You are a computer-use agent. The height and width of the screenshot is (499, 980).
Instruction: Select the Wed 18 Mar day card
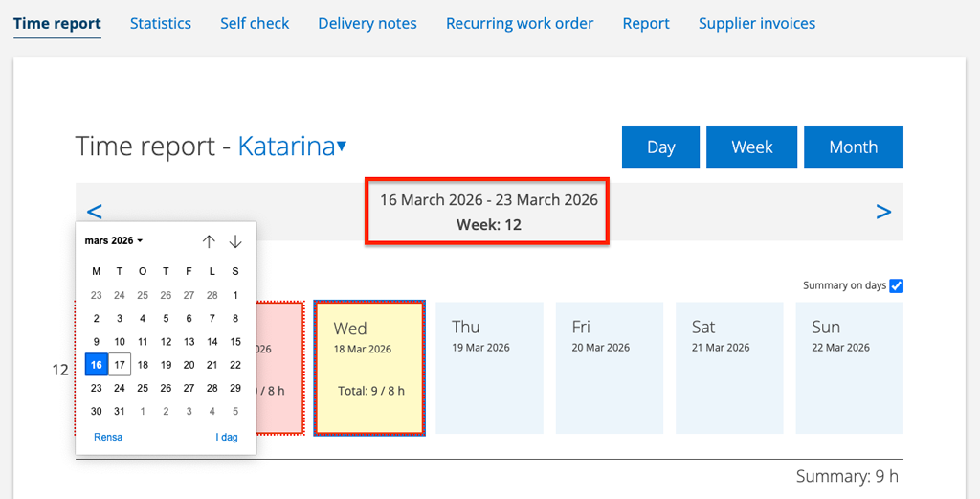[x=369, y=368]
